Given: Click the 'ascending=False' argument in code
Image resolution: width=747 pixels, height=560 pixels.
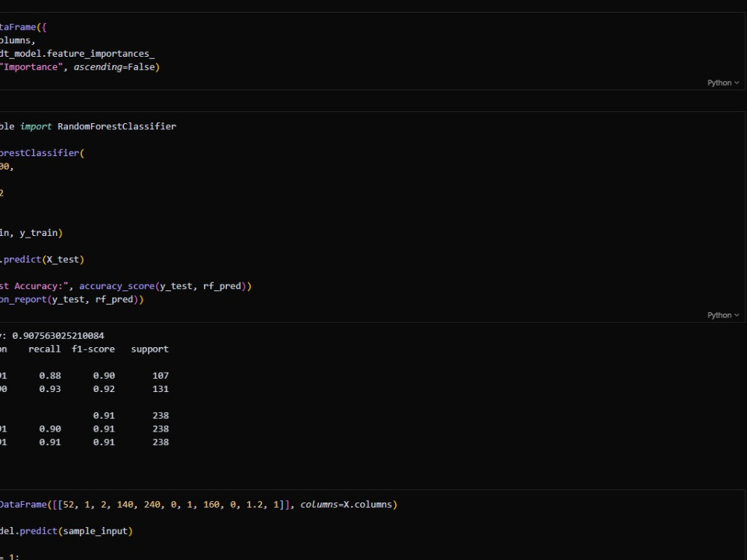Looking at the screenshot, I should click(114, 67).
